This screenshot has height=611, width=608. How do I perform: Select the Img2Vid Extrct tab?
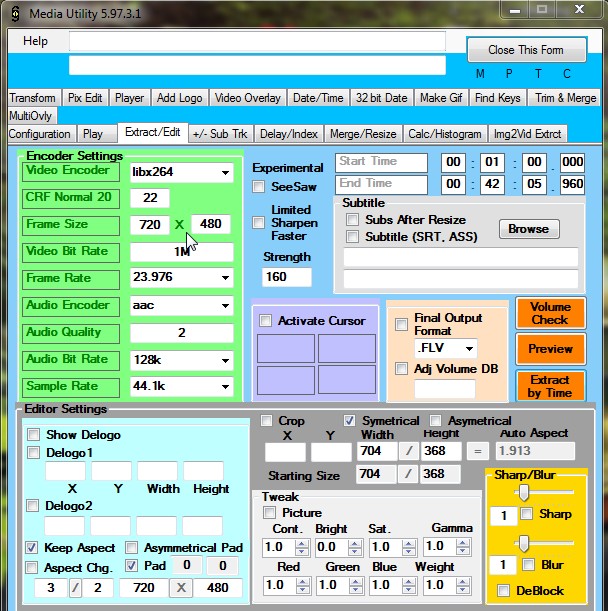pyautogui.click(x=527, y=134)
